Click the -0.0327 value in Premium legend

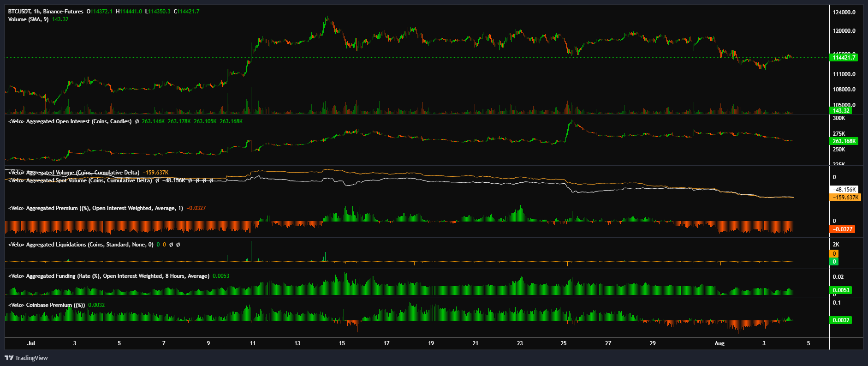click(196, 208)
